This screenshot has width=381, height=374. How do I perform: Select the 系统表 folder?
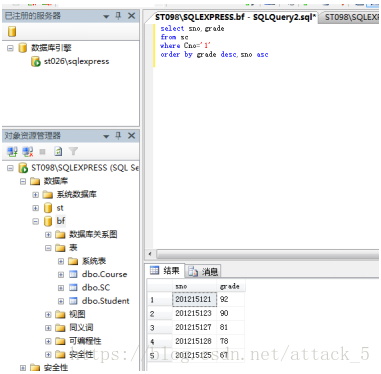(x=94, y=261)
